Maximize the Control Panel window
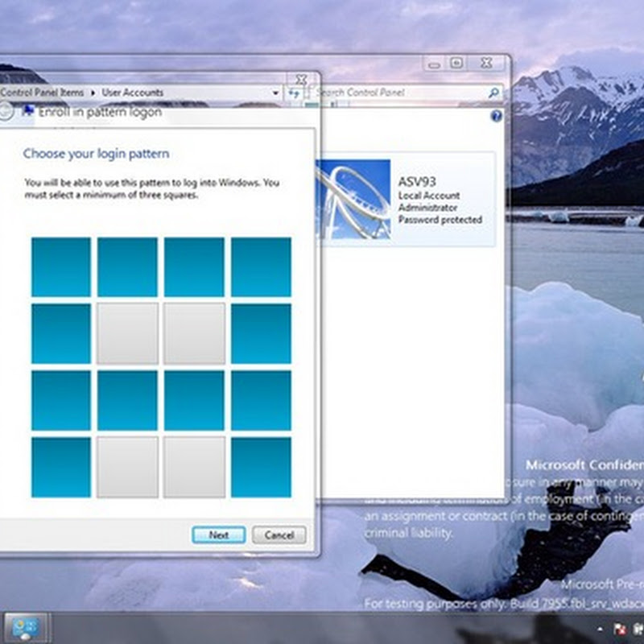 pos(456,64)
